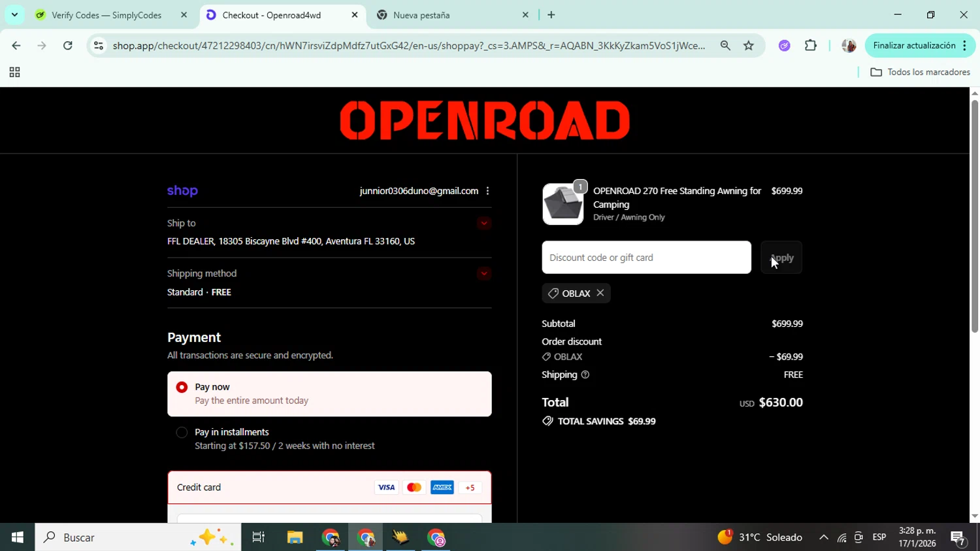This screenshot has height=551, width=980.
Task: Show additional card brands +5 badge
Action: (x=470, y=488)
